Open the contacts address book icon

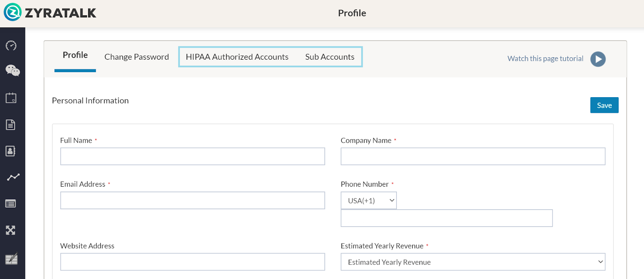[x=11, y=151]
